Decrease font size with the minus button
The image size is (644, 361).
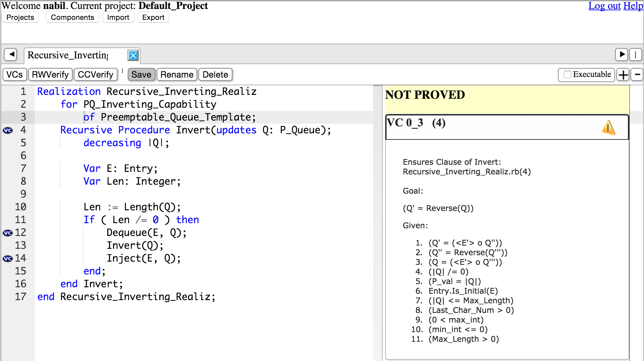[637, 75]
